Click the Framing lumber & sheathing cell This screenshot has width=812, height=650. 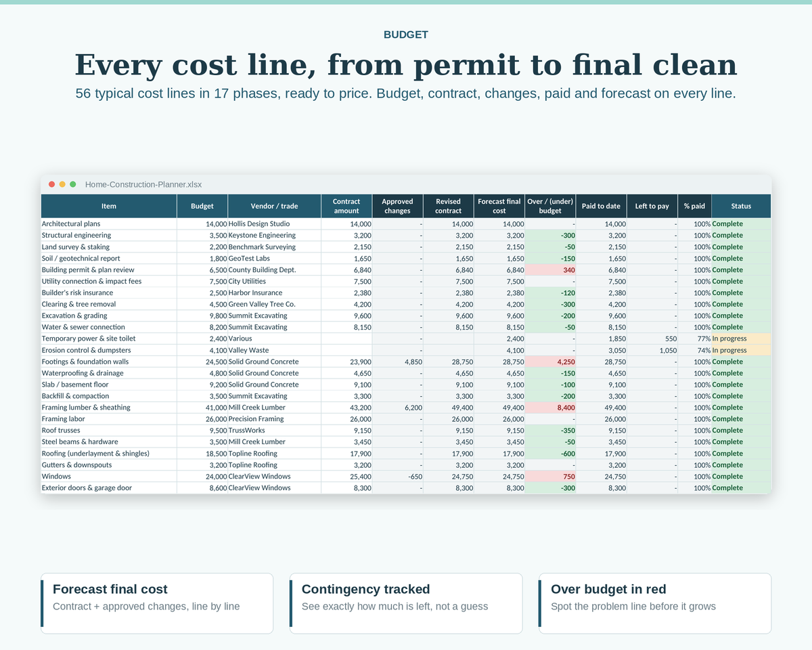[109, 408]
